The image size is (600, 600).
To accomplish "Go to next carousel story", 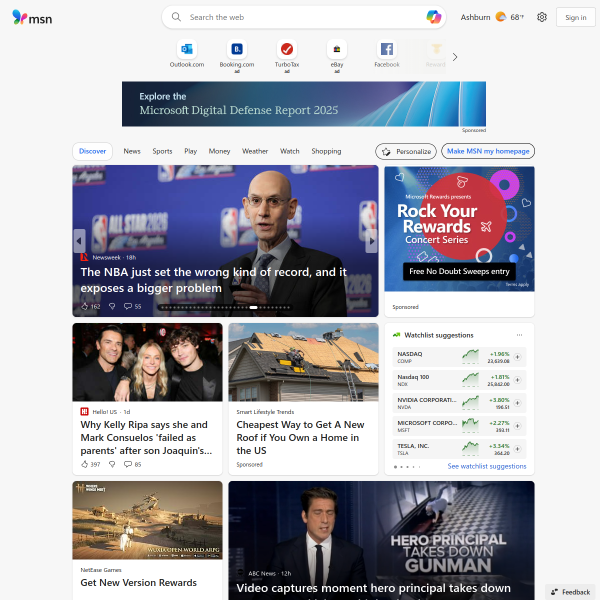I will coord(371,241).
